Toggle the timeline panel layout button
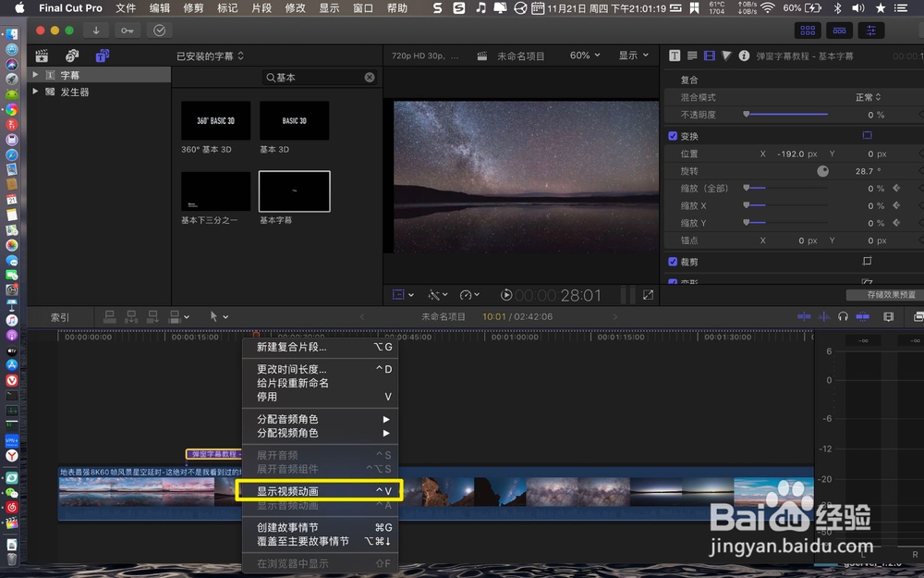 839,31
